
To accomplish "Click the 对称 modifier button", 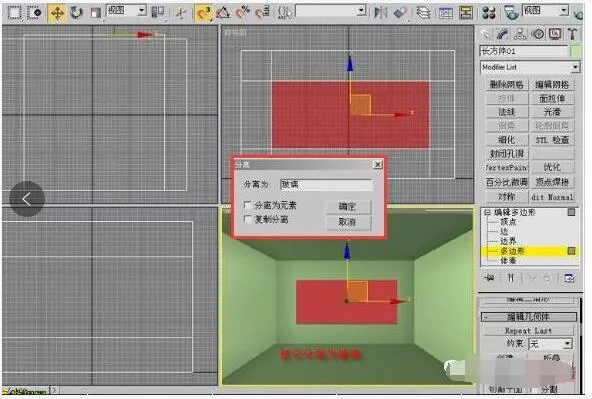I will coord(506,197).
